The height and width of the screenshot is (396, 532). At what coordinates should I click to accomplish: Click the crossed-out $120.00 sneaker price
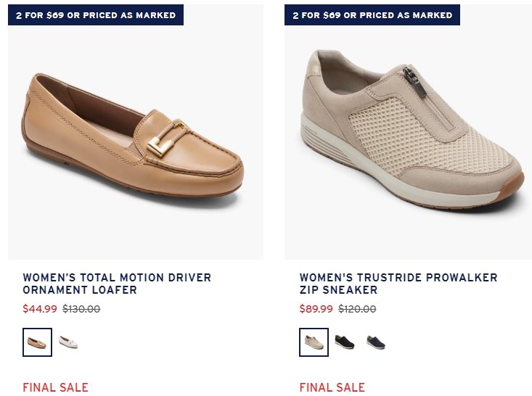(x=357, y=309)
